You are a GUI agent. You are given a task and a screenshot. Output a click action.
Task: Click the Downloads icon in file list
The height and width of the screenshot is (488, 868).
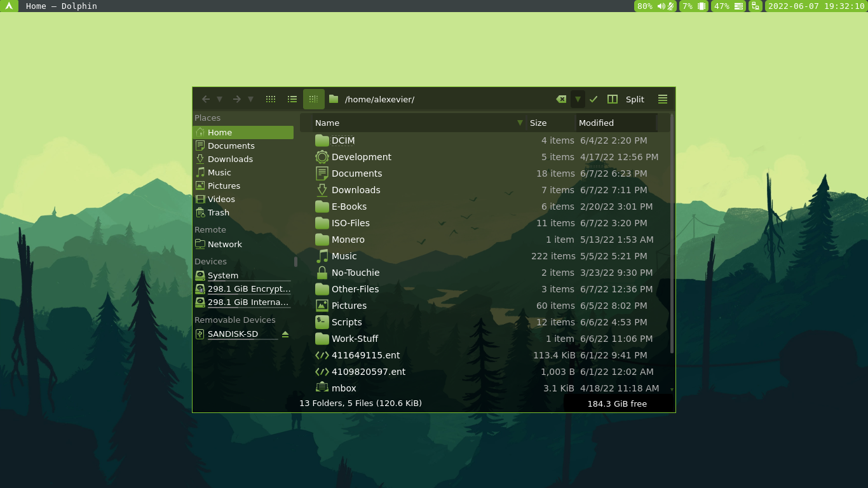[x=322, y=190]
